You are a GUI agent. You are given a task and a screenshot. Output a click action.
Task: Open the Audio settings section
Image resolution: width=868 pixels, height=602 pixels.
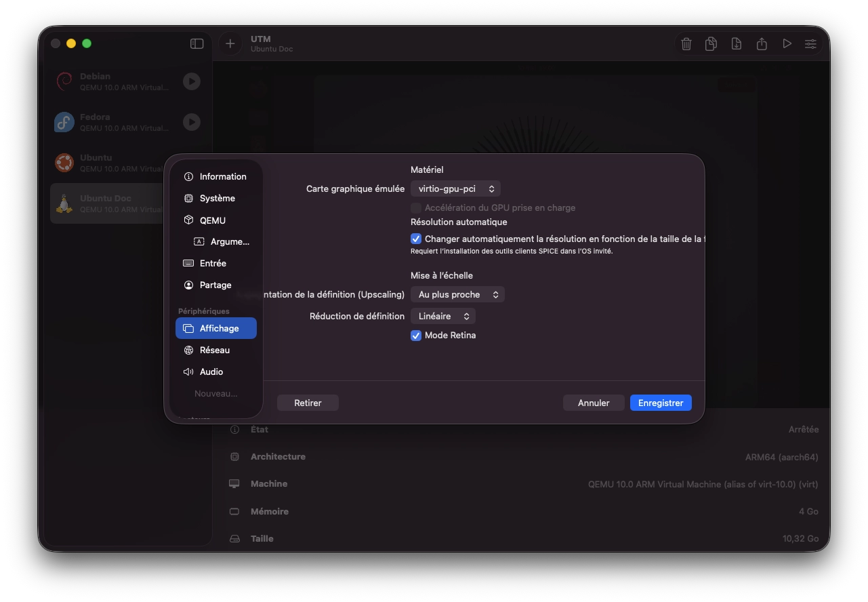216,372
